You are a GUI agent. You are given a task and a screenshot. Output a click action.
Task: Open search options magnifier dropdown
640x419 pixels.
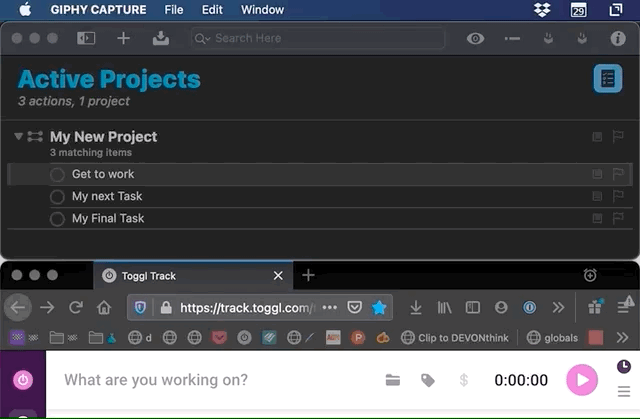[202, 39]
